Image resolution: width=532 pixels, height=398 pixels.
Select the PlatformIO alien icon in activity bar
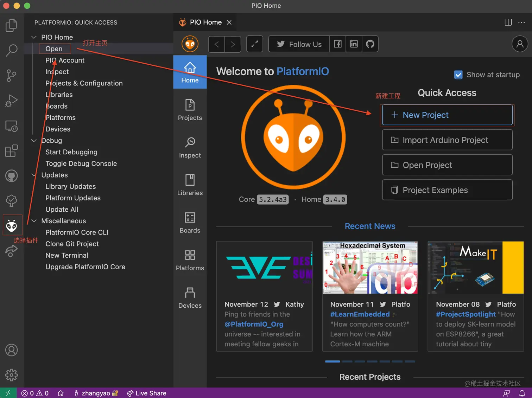click(x=12, y=225)
